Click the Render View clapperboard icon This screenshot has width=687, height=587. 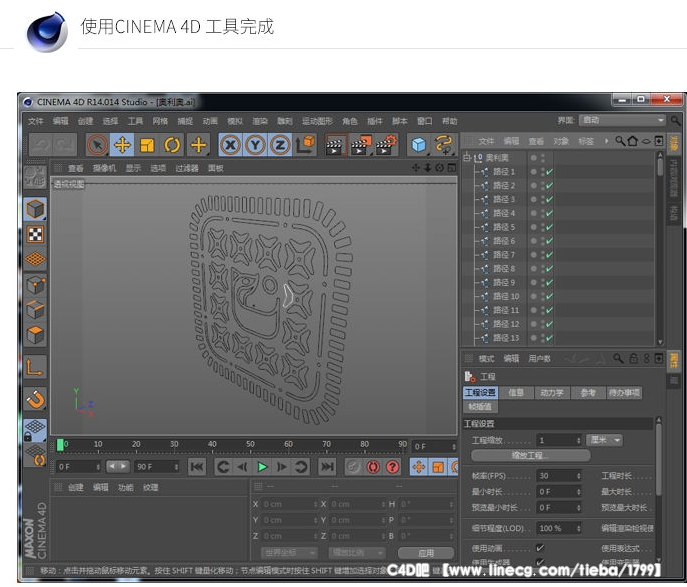336,145
